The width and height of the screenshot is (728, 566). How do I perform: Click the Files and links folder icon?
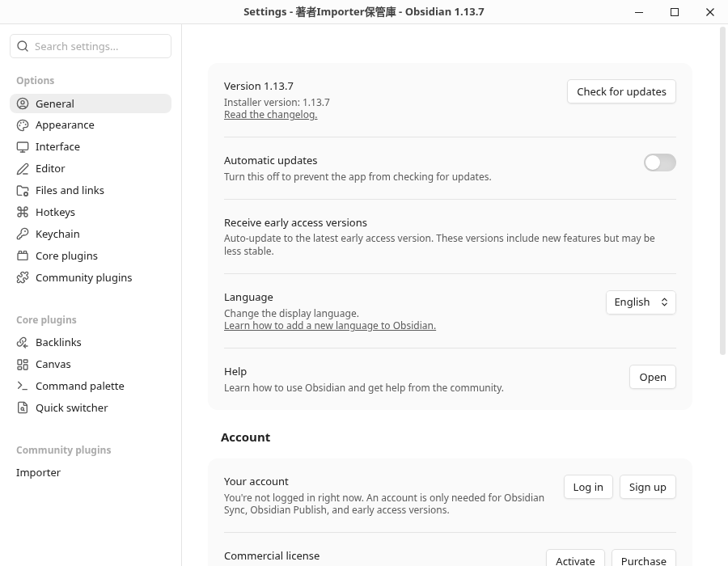pos(23,191)
